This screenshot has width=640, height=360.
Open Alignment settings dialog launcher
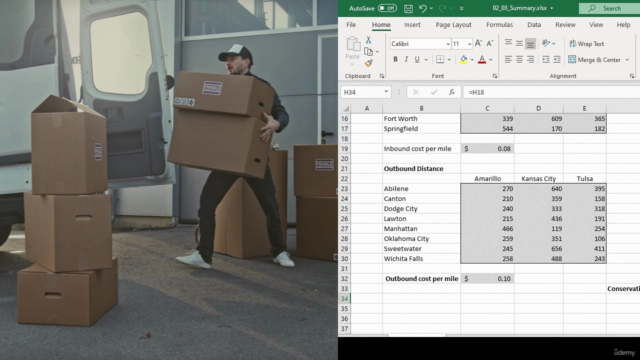[632, 76]
